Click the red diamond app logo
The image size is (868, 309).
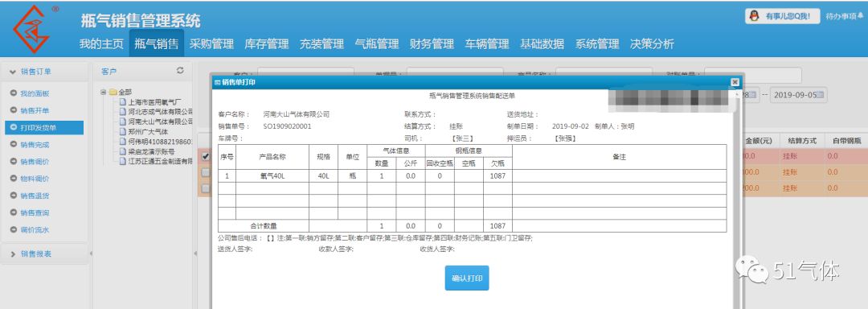pyautogui.click(x=31, y=29)
